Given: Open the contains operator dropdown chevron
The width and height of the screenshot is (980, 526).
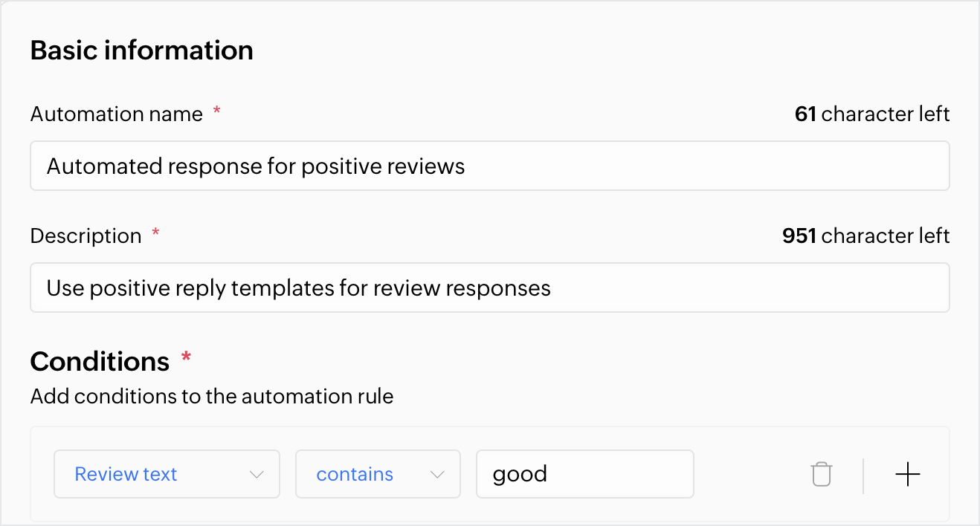Looking at the screenshot, I should (x=437, y=475).
